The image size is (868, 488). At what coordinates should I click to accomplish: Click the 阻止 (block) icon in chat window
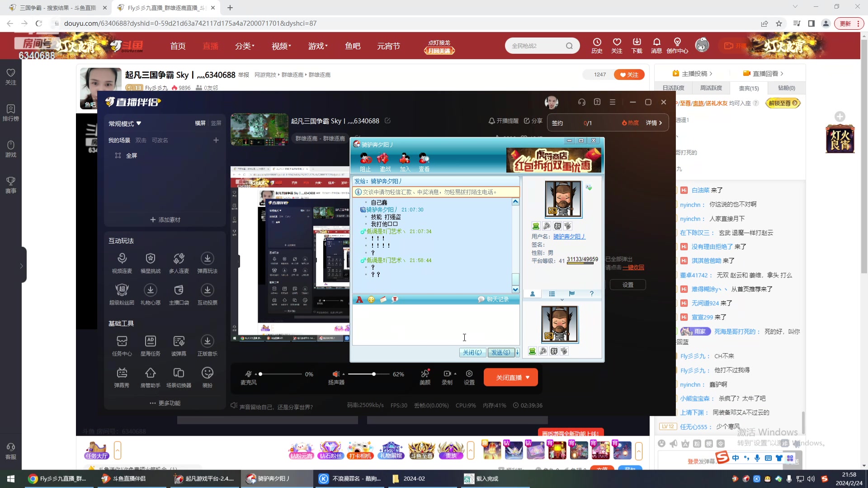pyautogui.click(x=365, y=162)
